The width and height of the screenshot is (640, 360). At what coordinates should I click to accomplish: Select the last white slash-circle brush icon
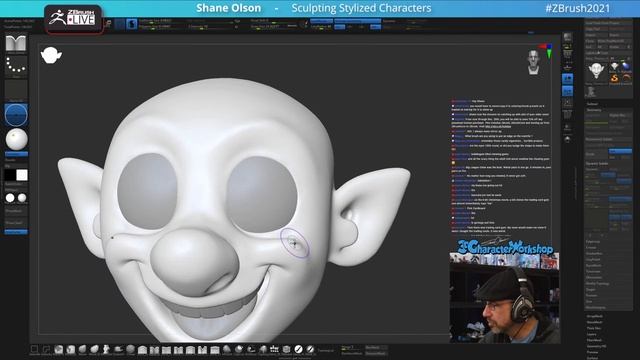310,349
